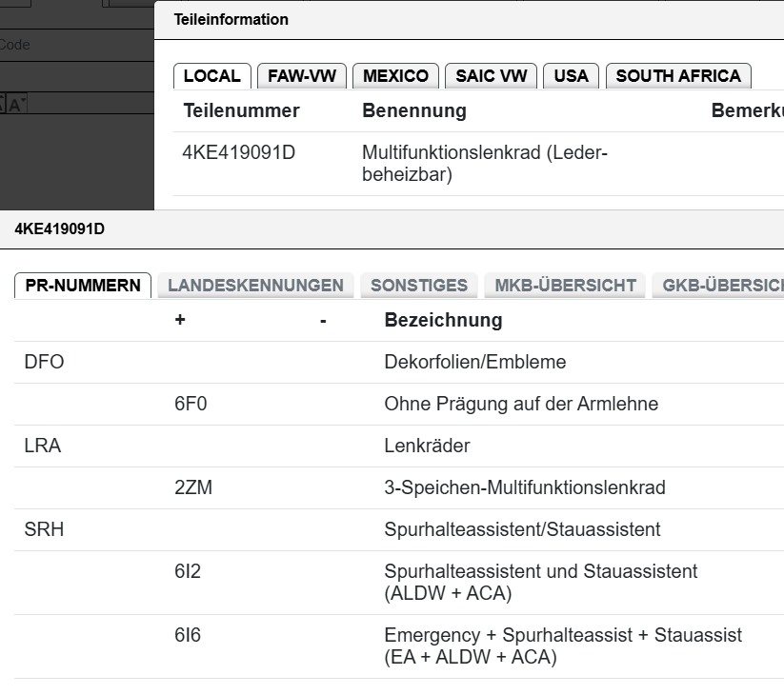Select the DFO Dekorfolien/Embleme row
The width and height of the screenshot is (784, 695).
point(399,362)
